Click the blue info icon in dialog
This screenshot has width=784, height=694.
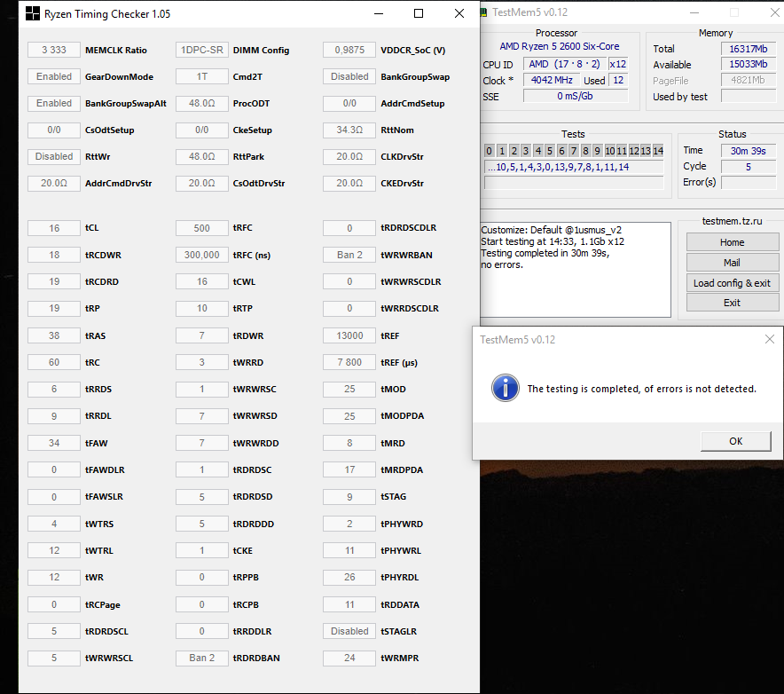(505, 388)
